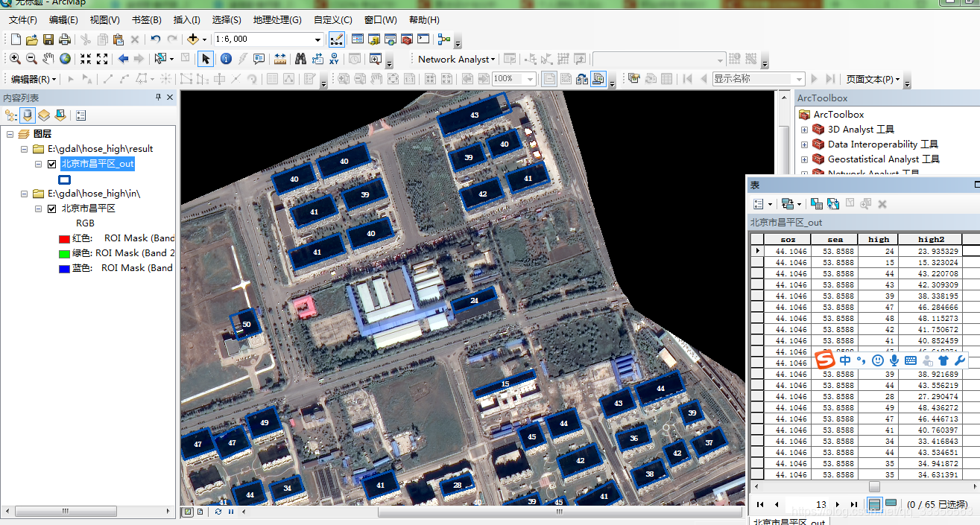
Task: Click Fixed Zoom In icon
Action: coord(86,59)
